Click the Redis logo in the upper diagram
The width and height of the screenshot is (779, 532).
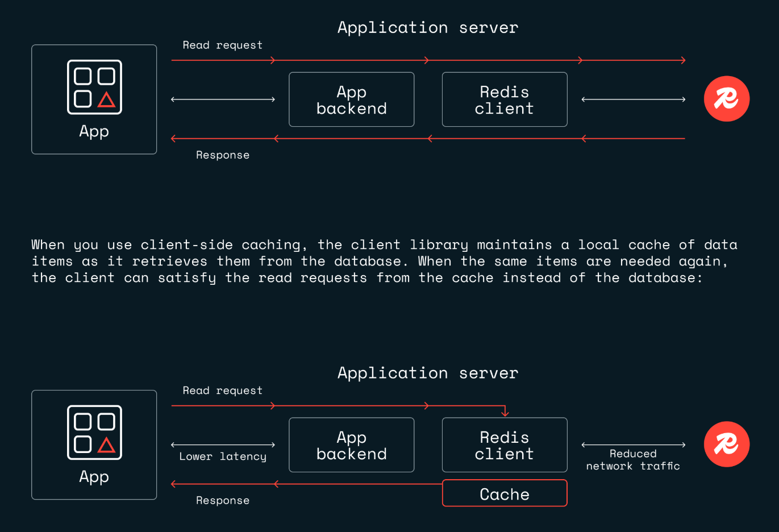(727, 99)
